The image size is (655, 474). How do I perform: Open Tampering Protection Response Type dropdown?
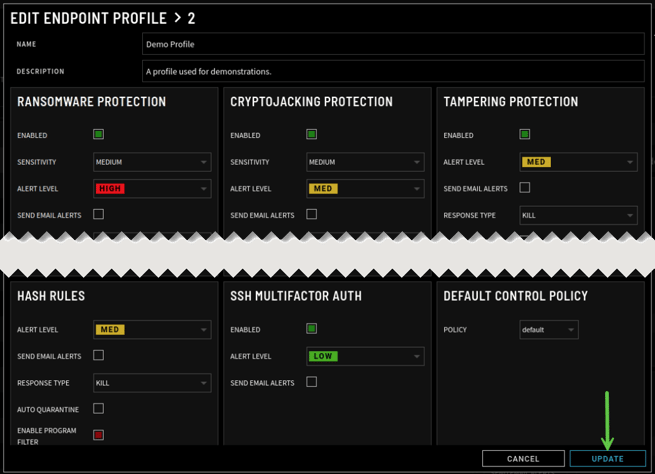point(578,215)
